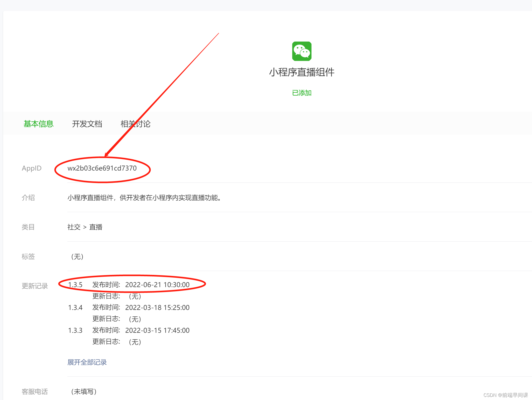The image size is (532, 400).
Task: Switch to the 相关讨论 tab
Action: tap(135, 124)
